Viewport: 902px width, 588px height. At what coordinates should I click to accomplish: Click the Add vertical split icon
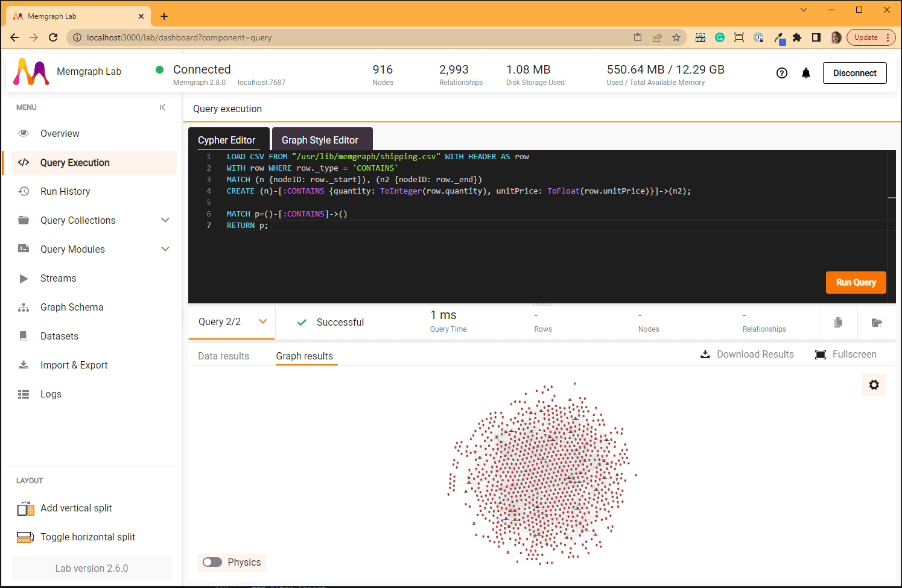(x=26, y=508)
